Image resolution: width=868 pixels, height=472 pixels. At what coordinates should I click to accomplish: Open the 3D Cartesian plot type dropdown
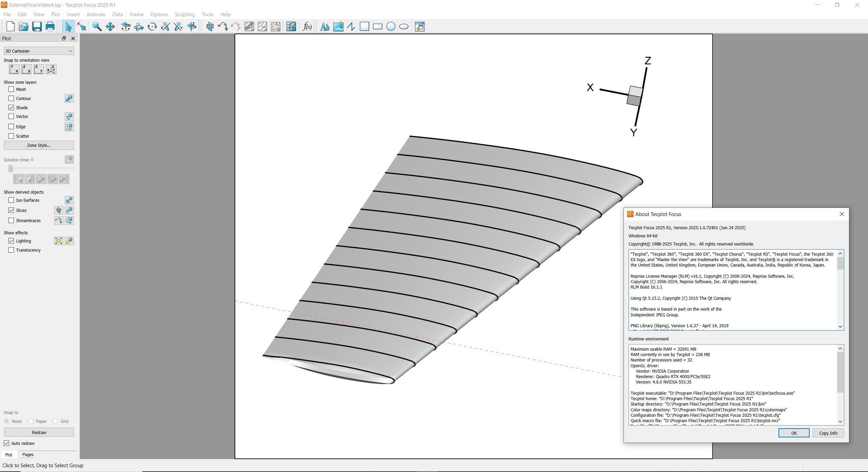[x=39, y=51]
